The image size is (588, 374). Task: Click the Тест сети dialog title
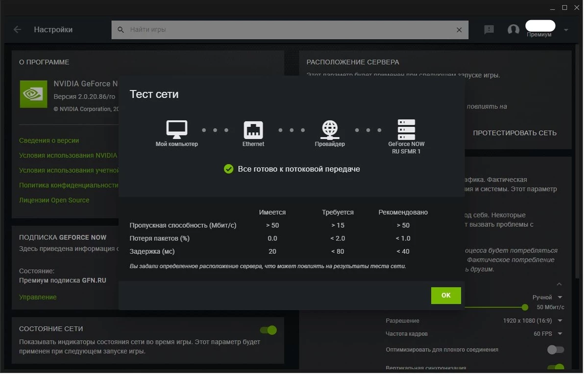(x=154, y=94)
